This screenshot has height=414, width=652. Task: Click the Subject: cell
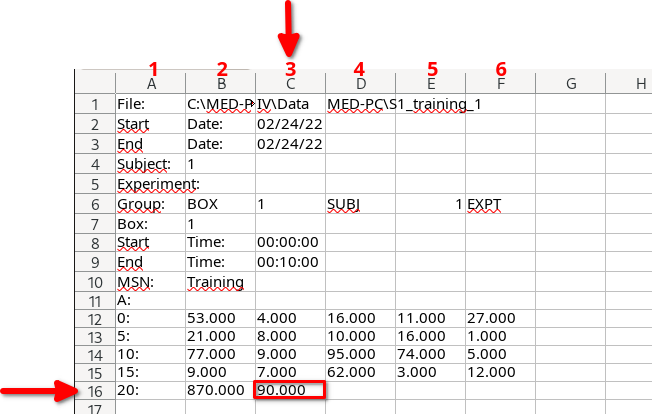tap(151, 164)
